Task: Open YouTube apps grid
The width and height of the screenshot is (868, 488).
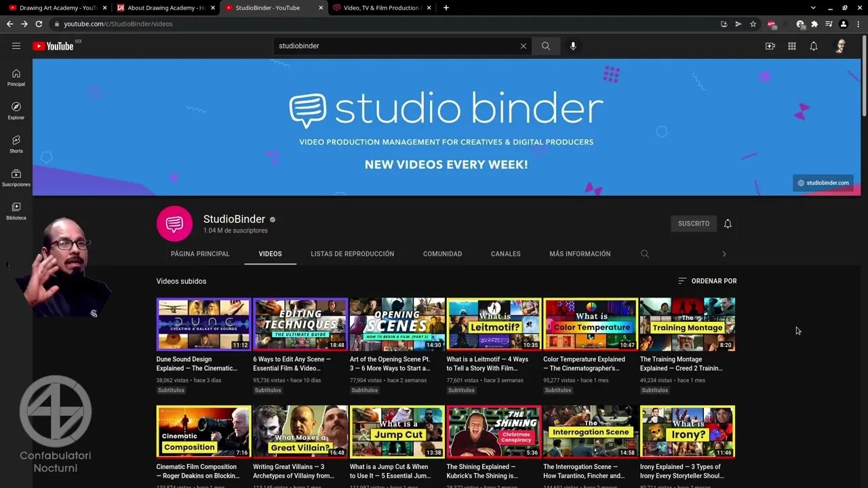Action: click(791, 46)
